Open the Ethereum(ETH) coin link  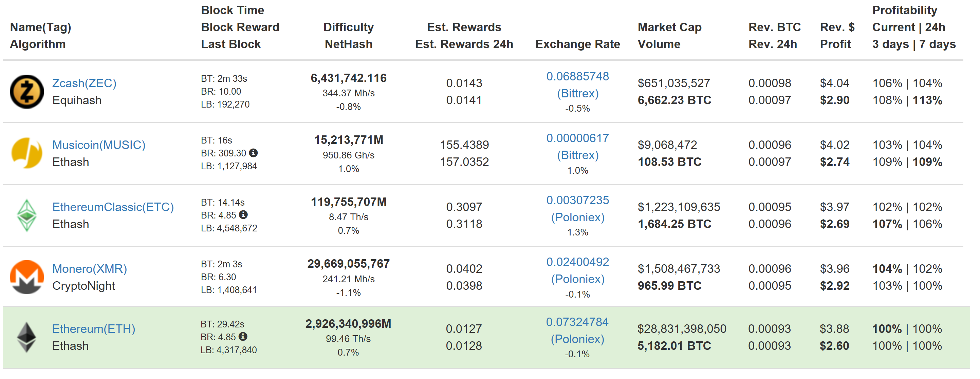point(94,329)
